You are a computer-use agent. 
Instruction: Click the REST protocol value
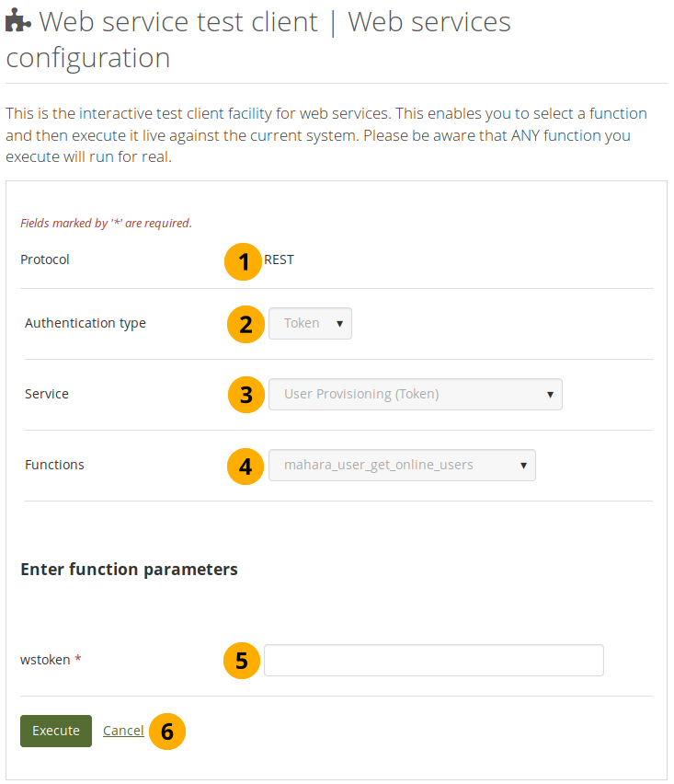click(280, 259)
